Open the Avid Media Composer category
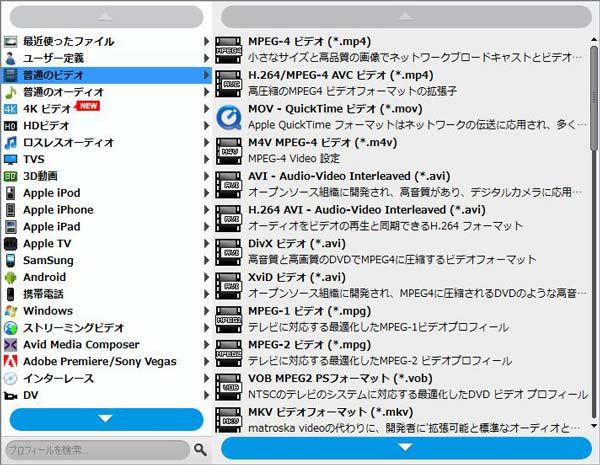 (x=106, y=344)
